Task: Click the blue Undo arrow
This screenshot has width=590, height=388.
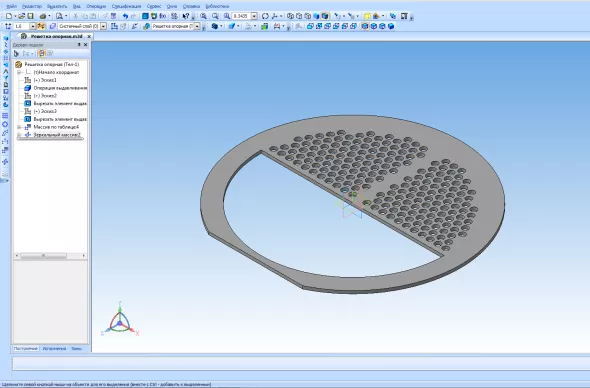Action: click(125, 16)
